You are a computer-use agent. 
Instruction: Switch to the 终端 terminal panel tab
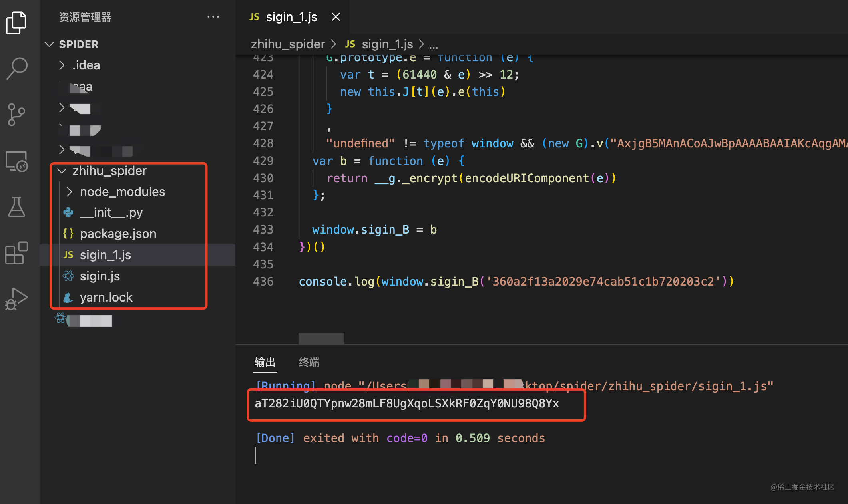[x=309, y=362]
